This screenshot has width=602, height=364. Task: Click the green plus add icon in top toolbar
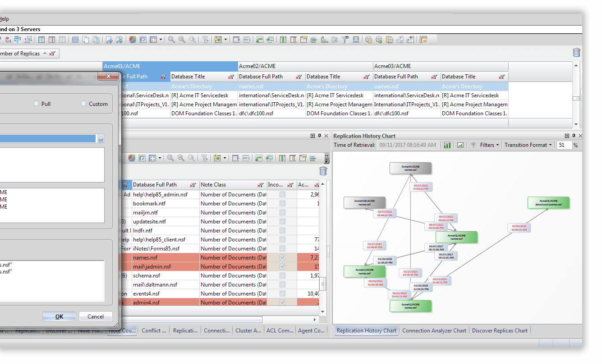coord(218,39)
